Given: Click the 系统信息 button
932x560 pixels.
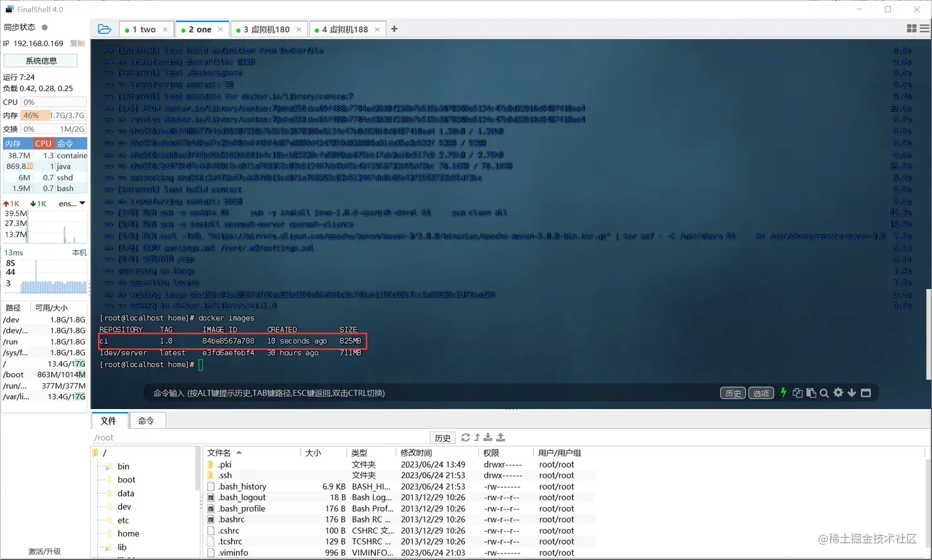Looking at the screenshot, I should click(41, 60).
